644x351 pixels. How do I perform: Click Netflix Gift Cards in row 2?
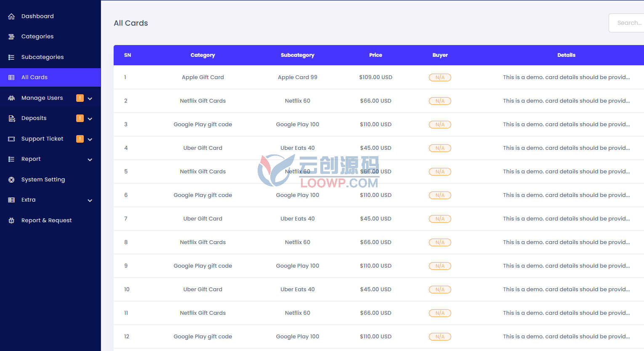[203, 101]
